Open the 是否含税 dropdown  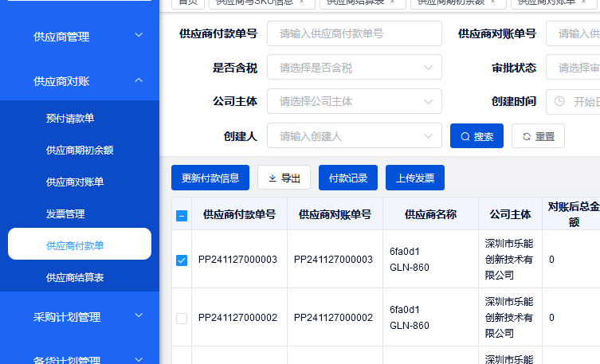point(354,68)
